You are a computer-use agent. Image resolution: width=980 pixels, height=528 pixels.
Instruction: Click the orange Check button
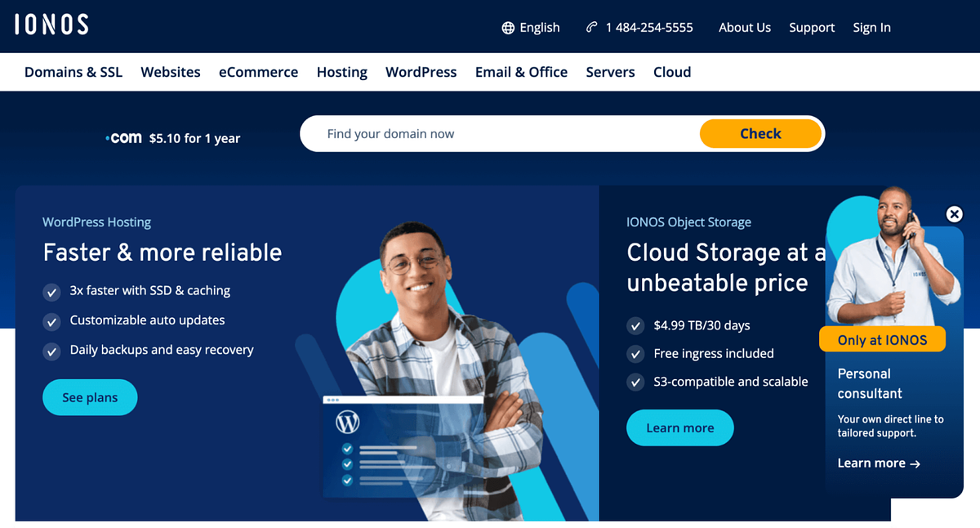[759, 133]
